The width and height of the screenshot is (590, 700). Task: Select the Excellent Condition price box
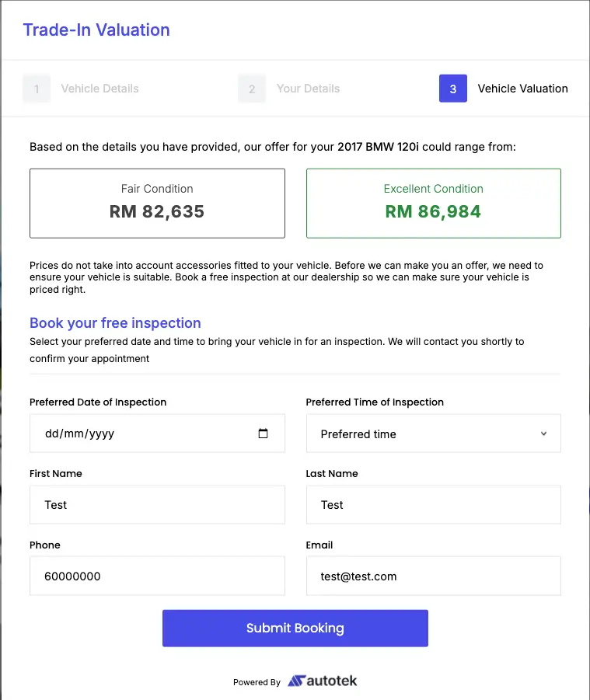coord(433,203)
